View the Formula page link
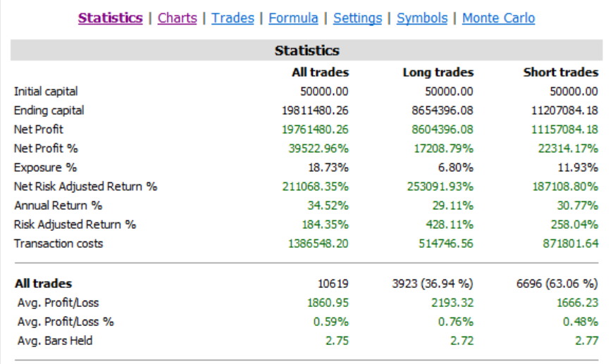The height and width of the screenshot is (364, 613). click(293, 18)
